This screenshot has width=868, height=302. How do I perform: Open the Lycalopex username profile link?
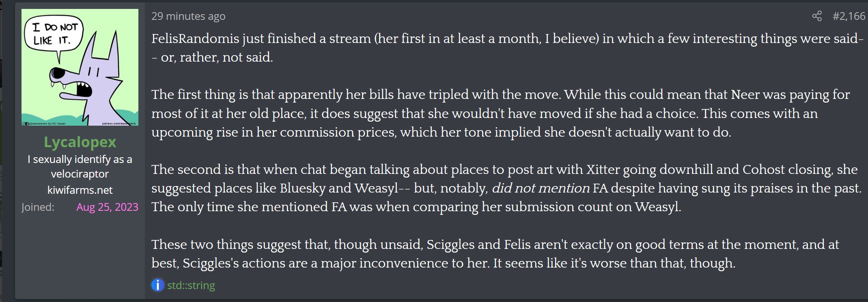point(80,142)
